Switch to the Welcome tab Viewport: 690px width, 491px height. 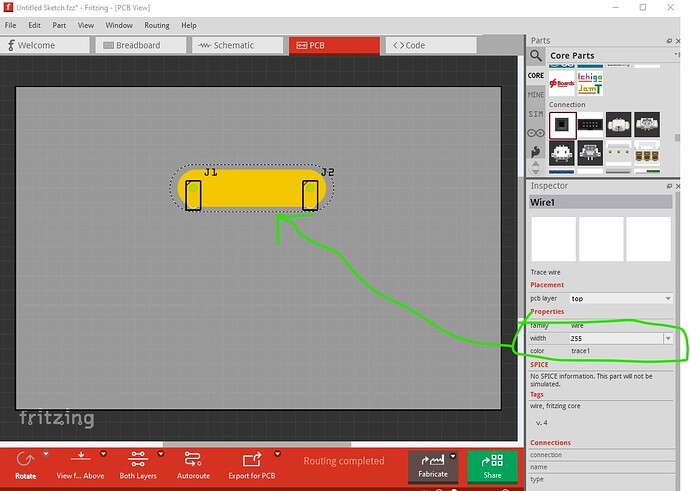(x=45, y=45)
